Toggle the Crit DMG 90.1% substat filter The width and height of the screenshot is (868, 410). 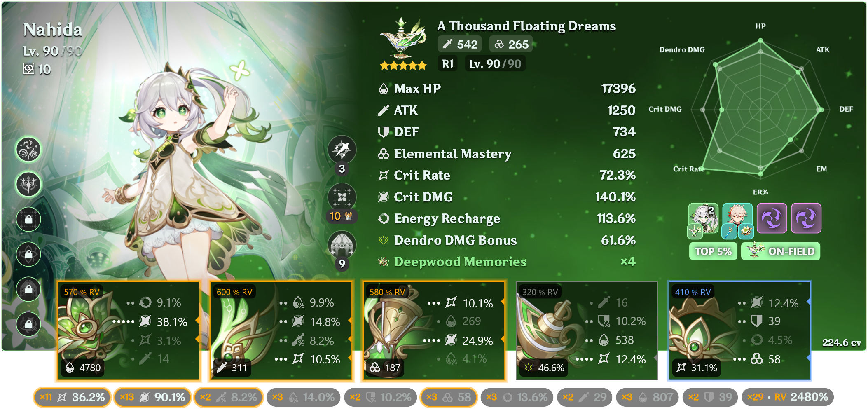tap(152, 397)
